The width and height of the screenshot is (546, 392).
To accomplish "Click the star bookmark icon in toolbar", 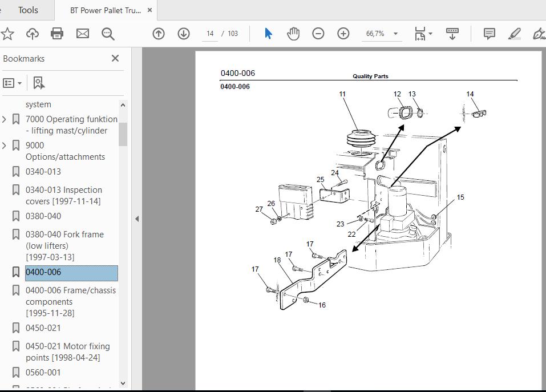I will [7, 34].
